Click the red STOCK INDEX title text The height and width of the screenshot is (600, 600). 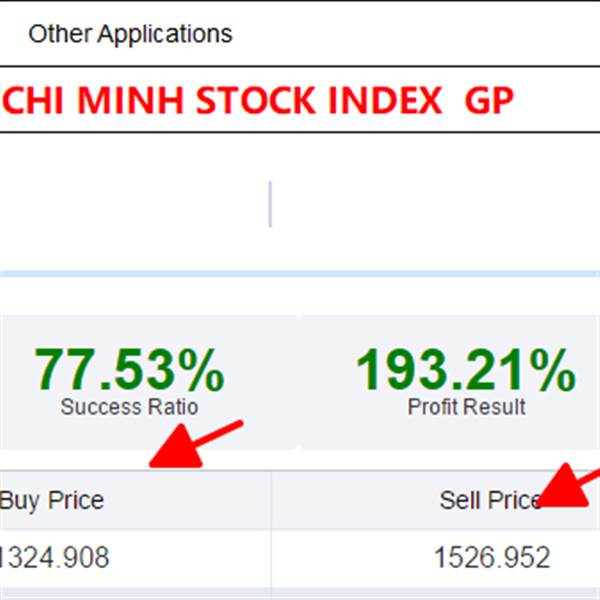coord(319,100)
